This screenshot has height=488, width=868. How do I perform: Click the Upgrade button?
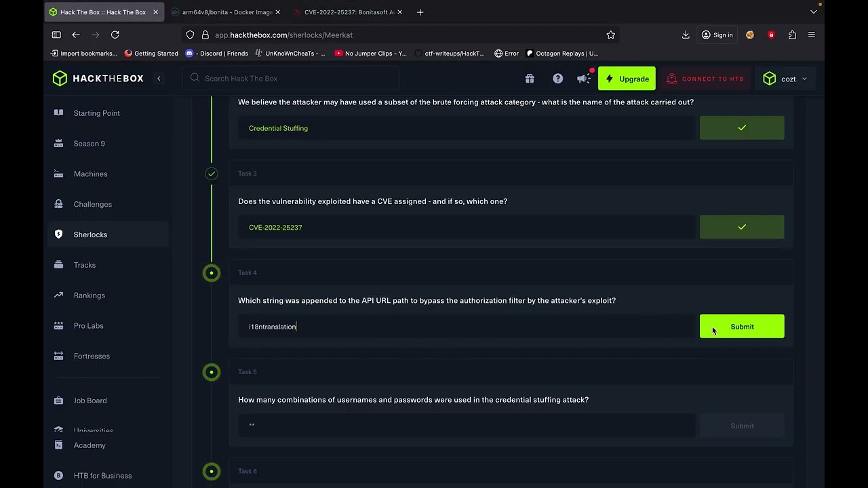[x=627, y=79]
